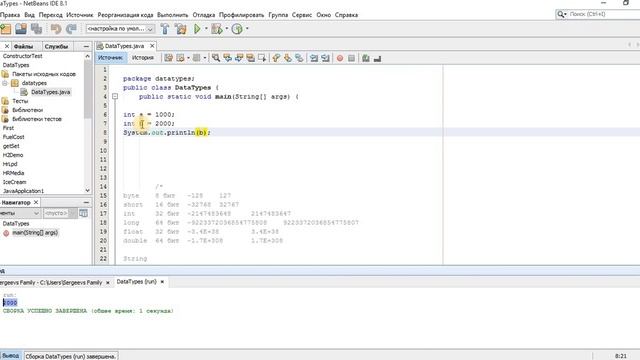Click the Вывод button in status bar
This screenshot has width=640, height=360.
tap(10, 356)
